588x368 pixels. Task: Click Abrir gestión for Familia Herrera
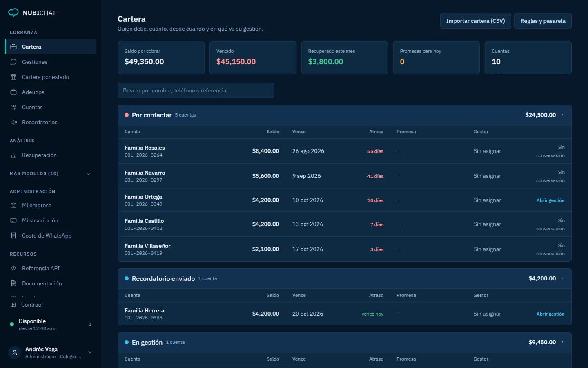tap(550, 314)
